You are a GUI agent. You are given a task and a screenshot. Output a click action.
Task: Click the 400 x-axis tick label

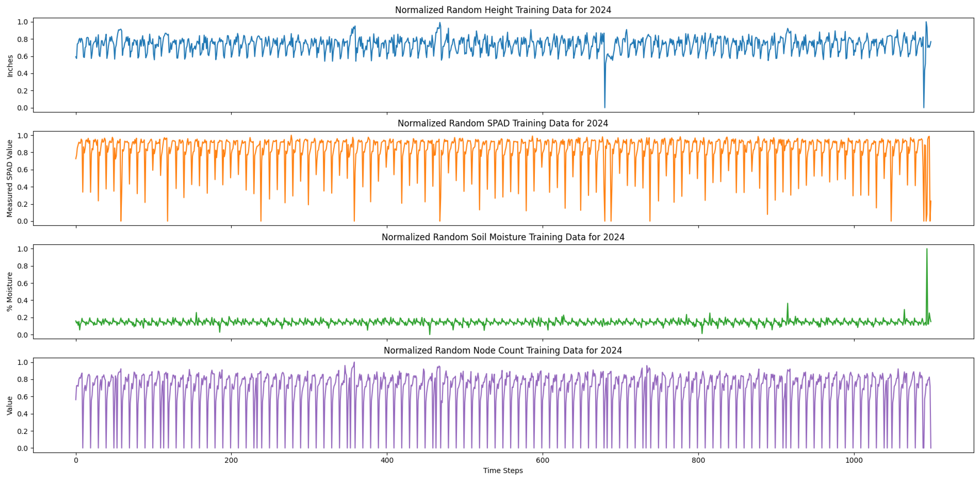[x=387, y=460]
